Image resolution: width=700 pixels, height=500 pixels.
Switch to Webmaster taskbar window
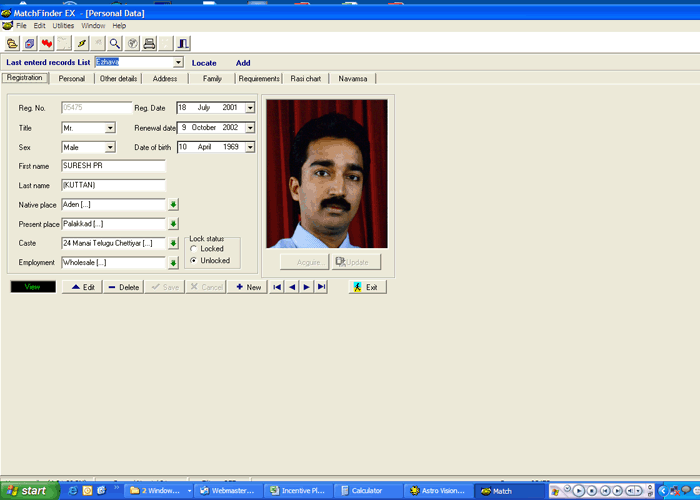pos(228,491)
